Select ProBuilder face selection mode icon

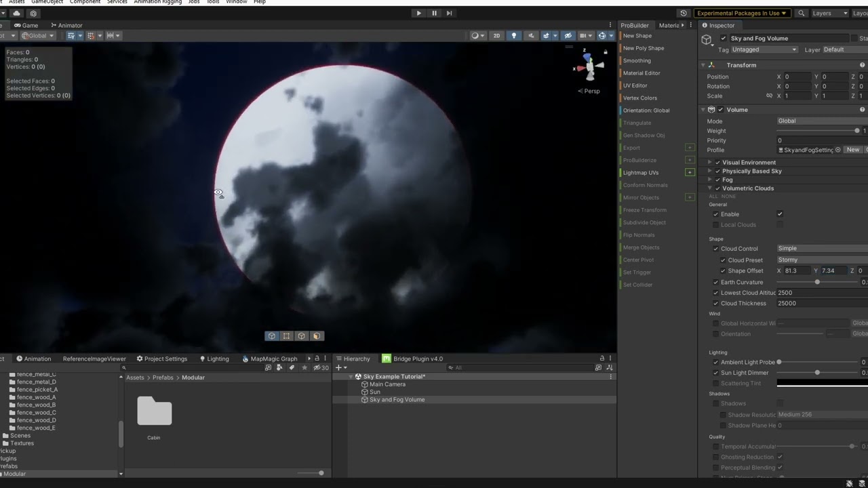click(x=317, y=336)
